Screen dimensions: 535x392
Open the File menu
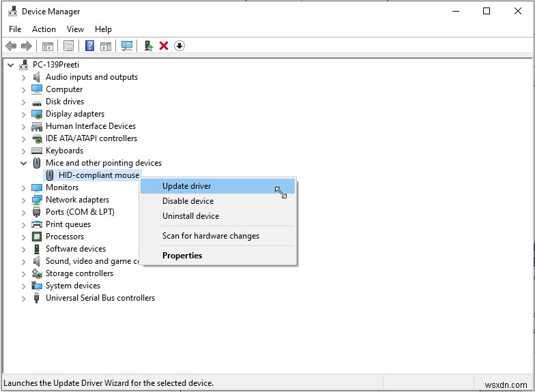tap(15, 29)
